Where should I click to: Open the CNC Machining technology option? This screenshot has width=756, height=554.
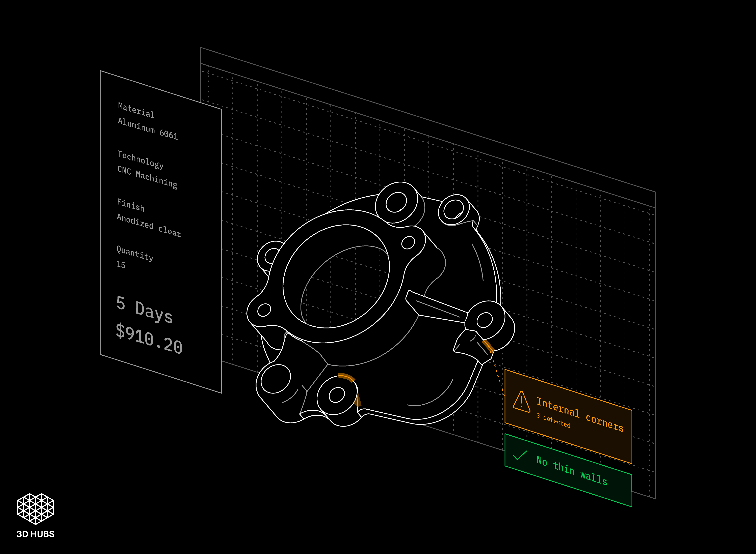(147, 177)
